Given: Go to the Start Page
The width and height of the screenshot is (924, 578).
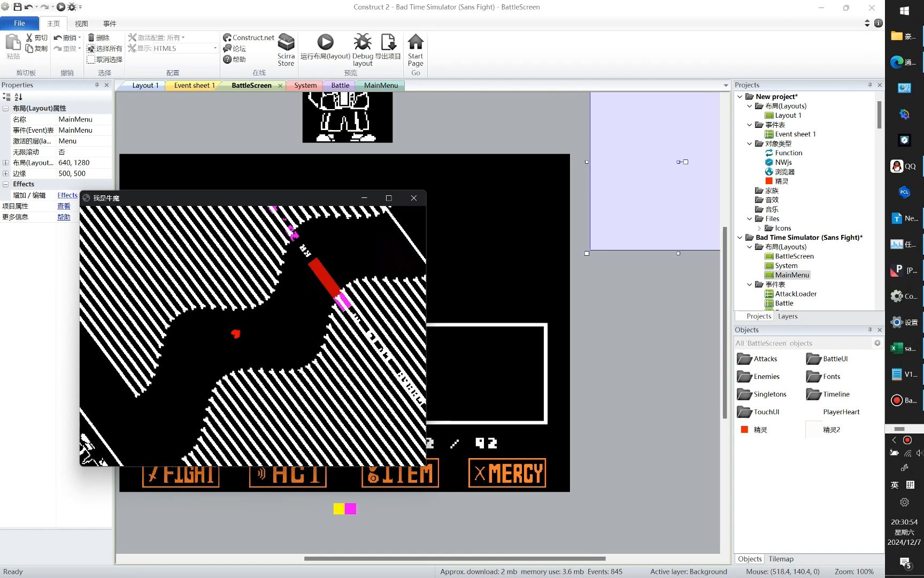Looking at the screenshot, I should [x=415, y=50].
